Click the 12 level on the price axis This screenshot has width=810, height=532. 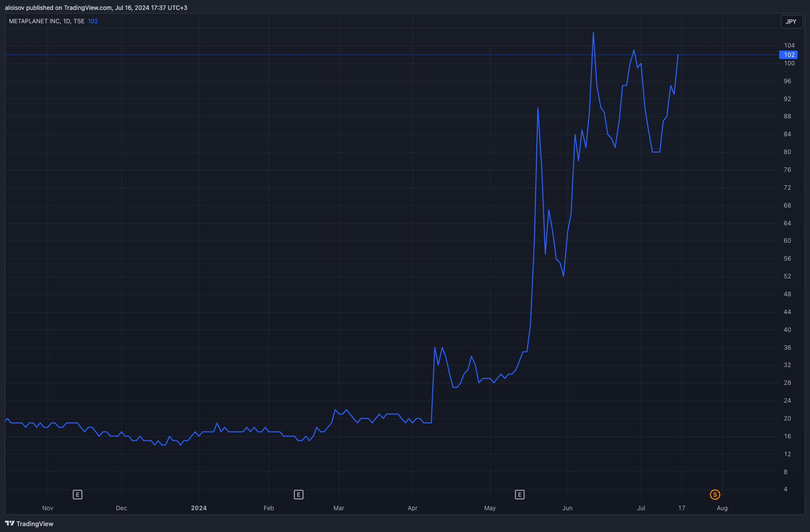coord(787,454)
